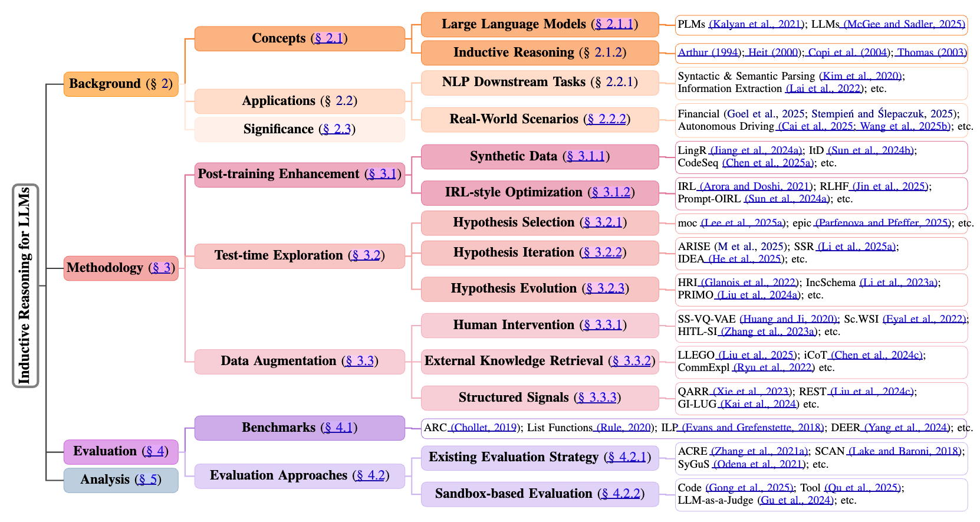Open the § 2.2.2 Real-World Scenarios link
980x522 pixels.
pyautogui.click(x=607, y=119)
